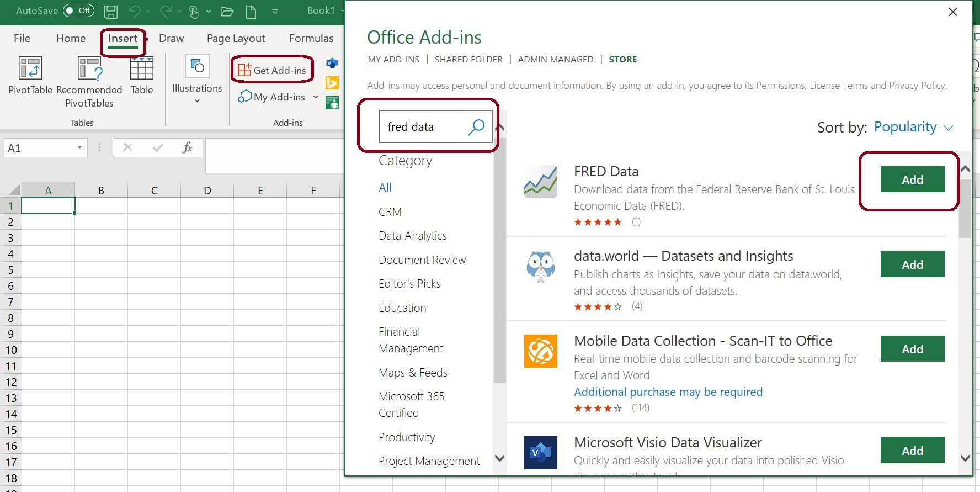Switch to the Draw ribbon tab
Image resolution: width=980 pixels, height=492 pixels.
pyautogui.click(x=171, y=38)
